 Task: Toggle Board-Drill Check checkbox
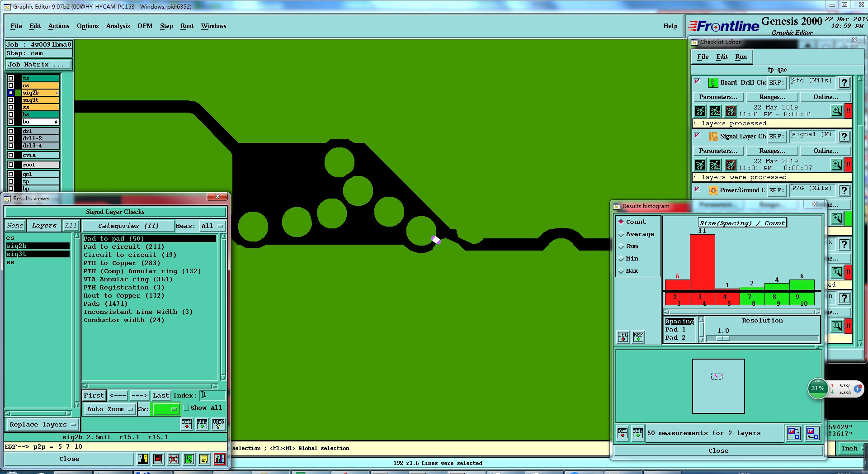click(697, 81)
